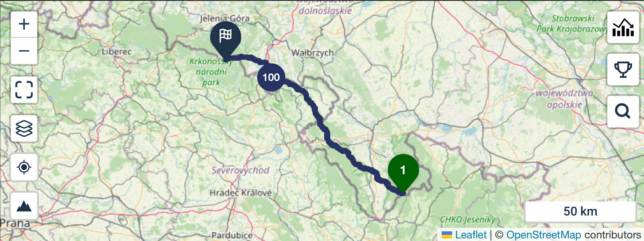
Task: Open the trophy leaderboard button
Action: click(x=623, y=69)
